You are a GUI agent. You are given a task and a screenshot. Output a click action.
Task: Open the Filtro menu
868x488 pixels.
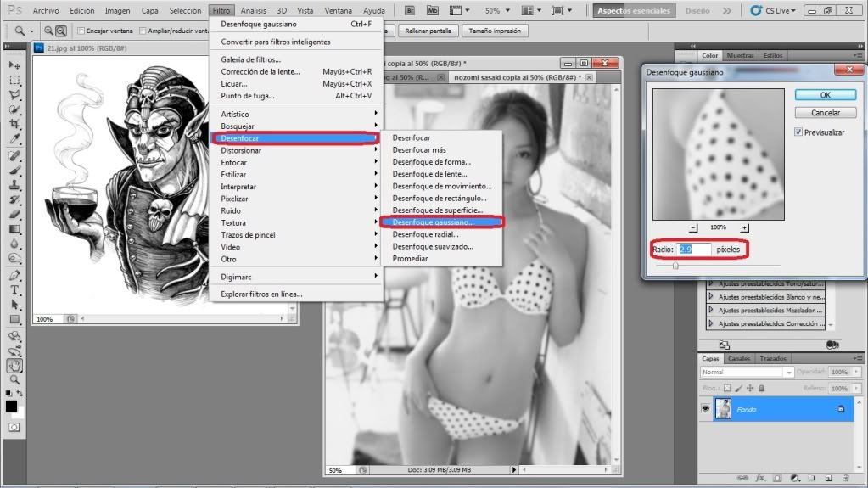[221, 10]
